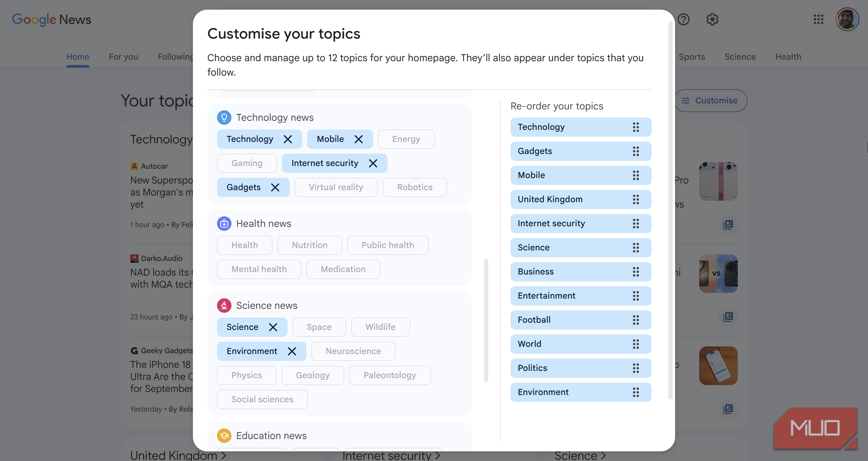868x461 pixels.
Task: Click the Google account avatar
Action: [x=847, y=20]
